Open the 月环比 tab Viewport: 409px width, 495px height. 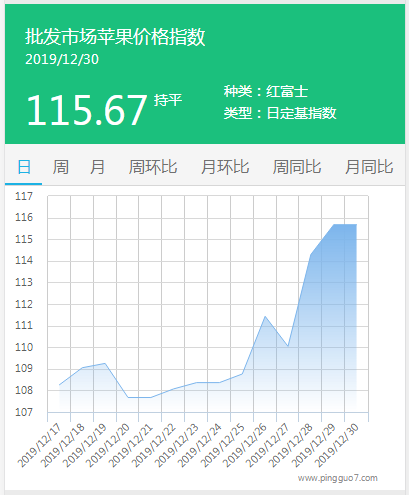tap(225, 167)
